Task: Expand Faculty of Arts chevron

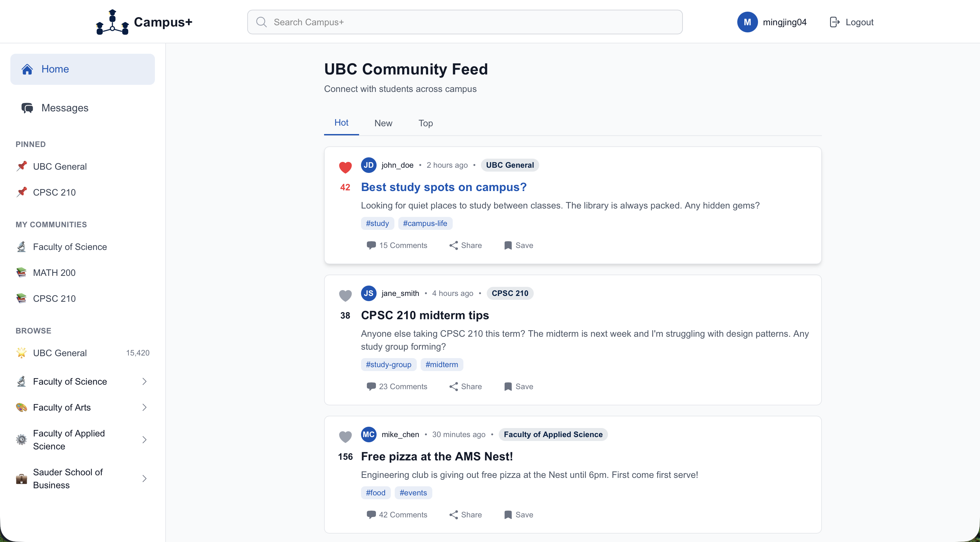Action: click(144, 407)
